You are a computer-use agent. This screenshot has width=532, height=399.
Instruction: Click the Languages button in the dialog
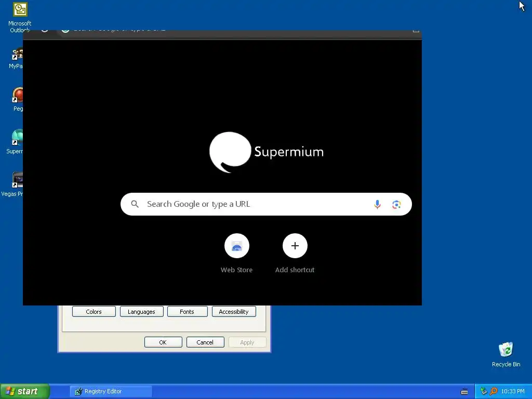[141, 312]
